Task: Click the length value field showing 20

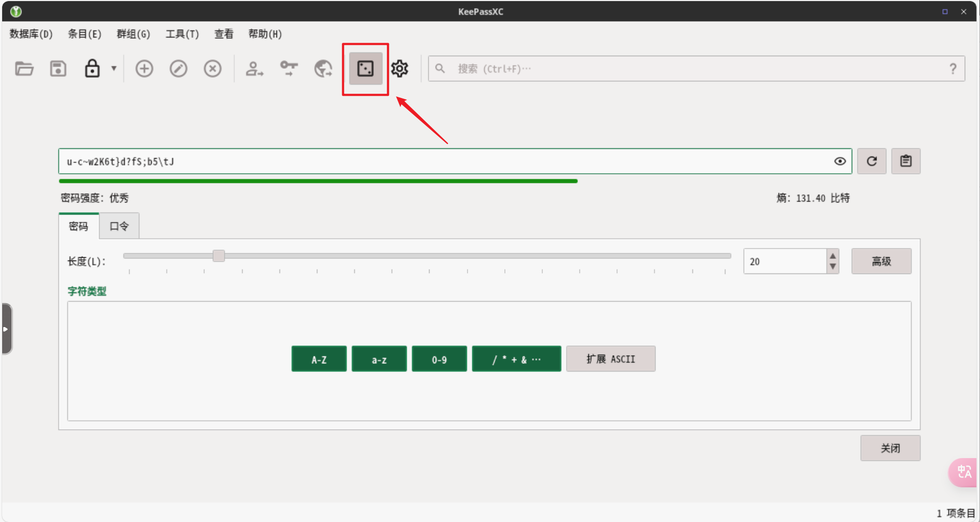Action: point(785,262)
